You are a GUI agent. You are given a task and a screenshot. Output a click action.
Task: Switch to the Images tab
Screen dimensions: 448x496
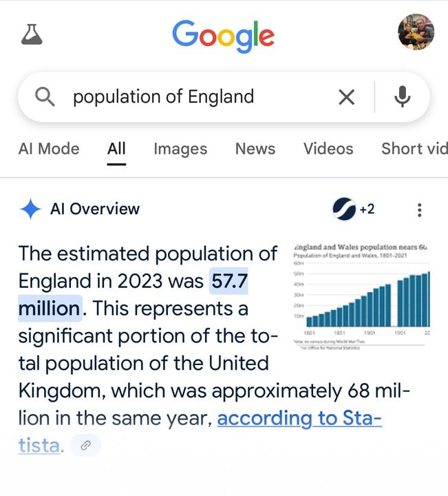click(180, 149)
